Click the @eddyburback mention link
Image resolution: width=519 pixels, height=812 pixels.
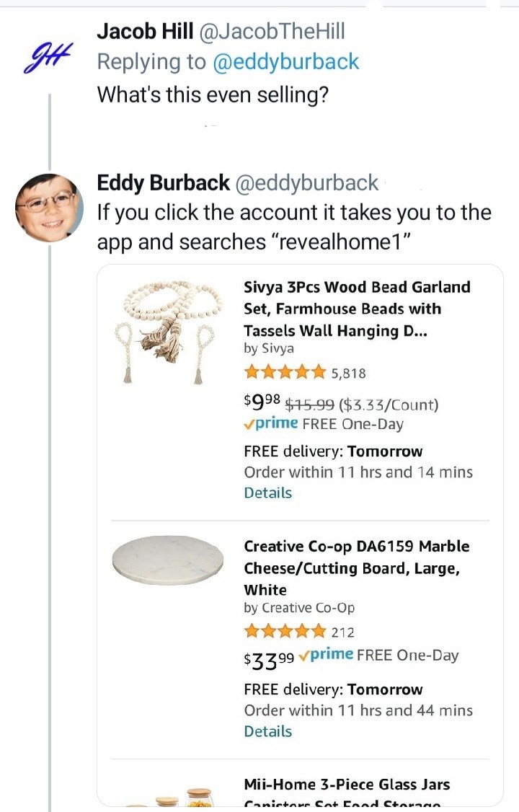[285, 62]
